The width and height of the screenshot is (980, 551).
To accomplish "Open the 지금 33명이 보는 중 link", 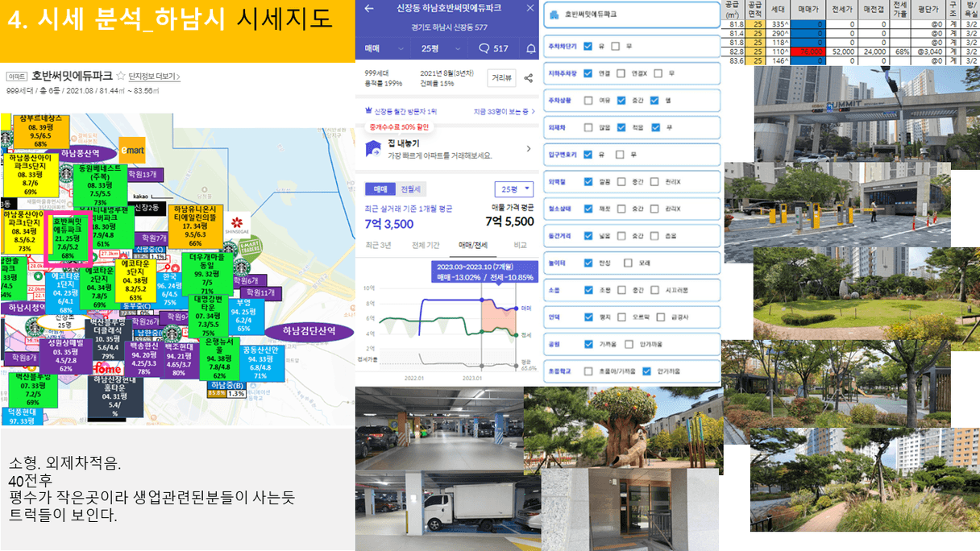I will pyautogui.click(x=505, y=111).
